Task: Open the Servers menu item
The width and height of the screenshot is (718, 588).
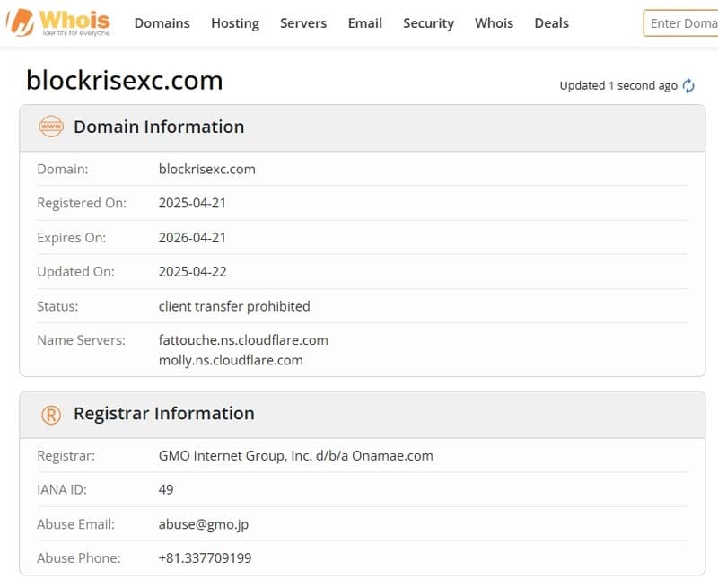Action: click(303, 23)
